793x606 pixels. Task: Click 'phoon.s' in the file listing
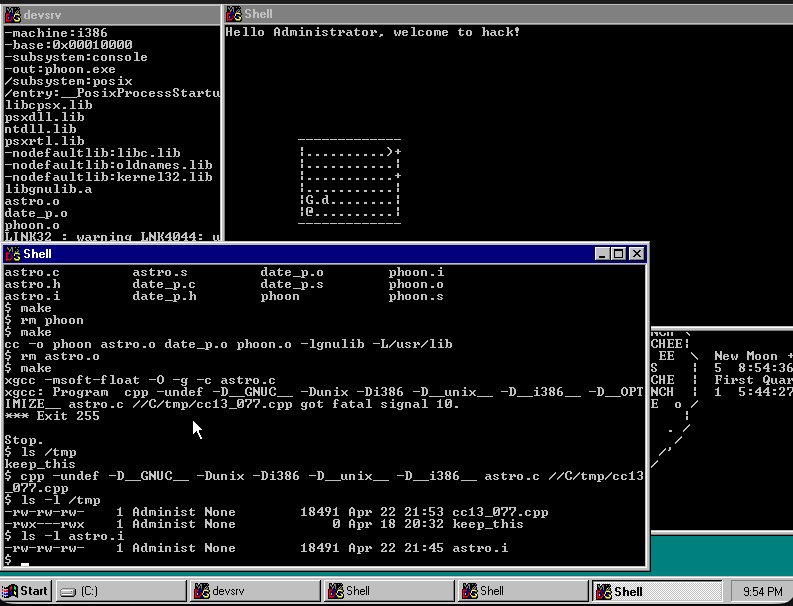[416, 296]
